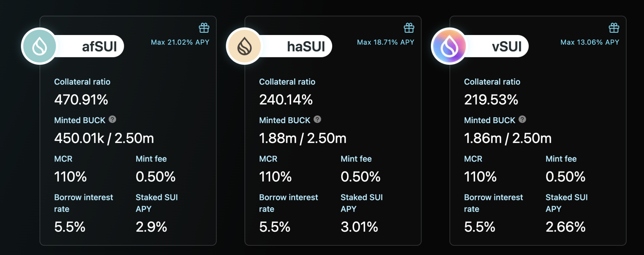
Task: Click the gift icon on haSUI card
Action: pyautogui.click(x=409, y=28)
